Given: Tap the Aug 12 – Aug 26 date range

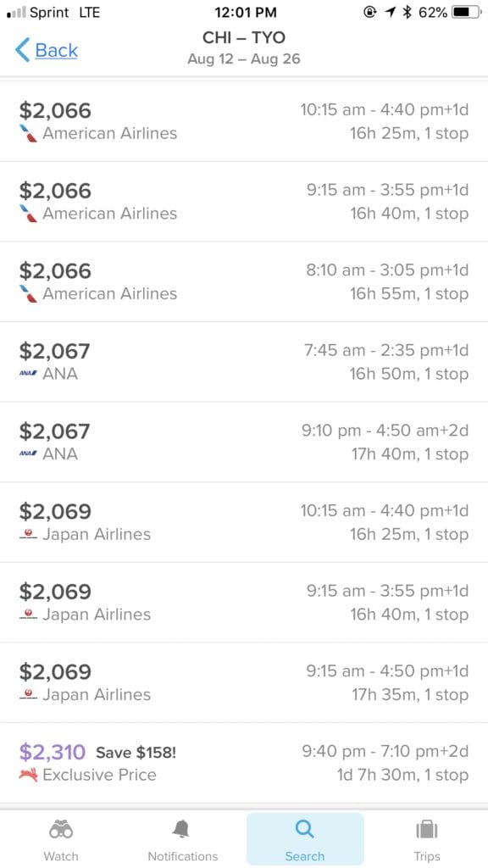Looking at the screenshot, I should pos(244,58).
